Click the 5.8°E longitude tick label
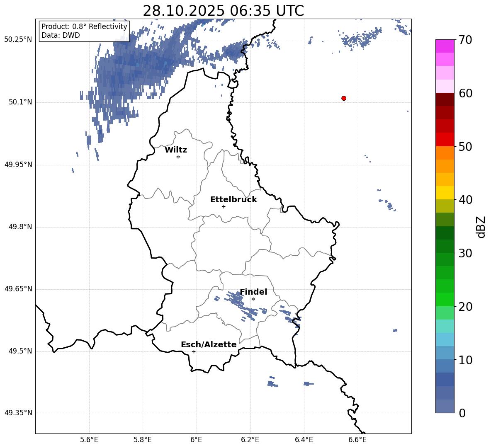The width and height of the screenshot is (491, 448). [x=143, y=440]
